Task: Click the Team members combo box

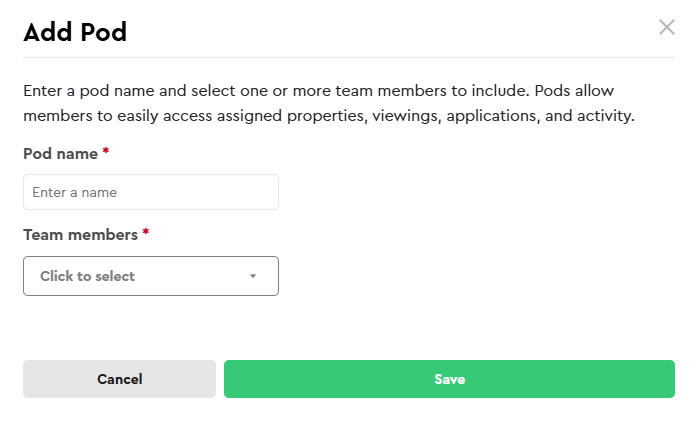Action: [x=151, y=276]
